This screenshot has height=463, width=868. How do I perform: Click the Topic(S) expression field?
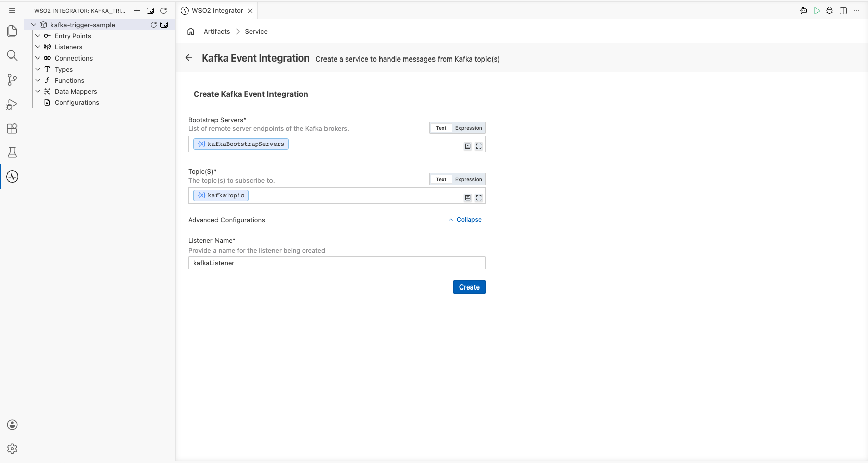point(337,196)
